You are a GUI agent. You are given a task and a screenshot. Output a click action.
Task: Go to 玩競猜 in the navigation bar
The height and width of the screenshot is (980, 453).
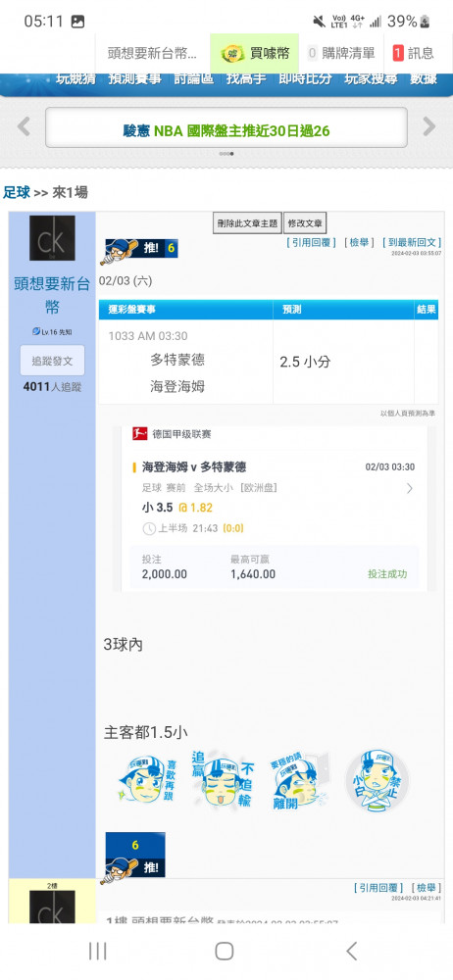click(75, 78)
